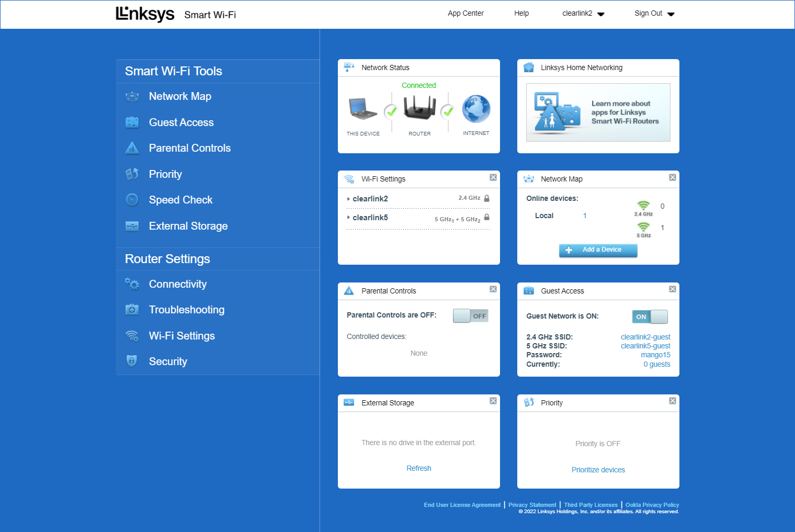Click the Priority sidebar icon

132,174
